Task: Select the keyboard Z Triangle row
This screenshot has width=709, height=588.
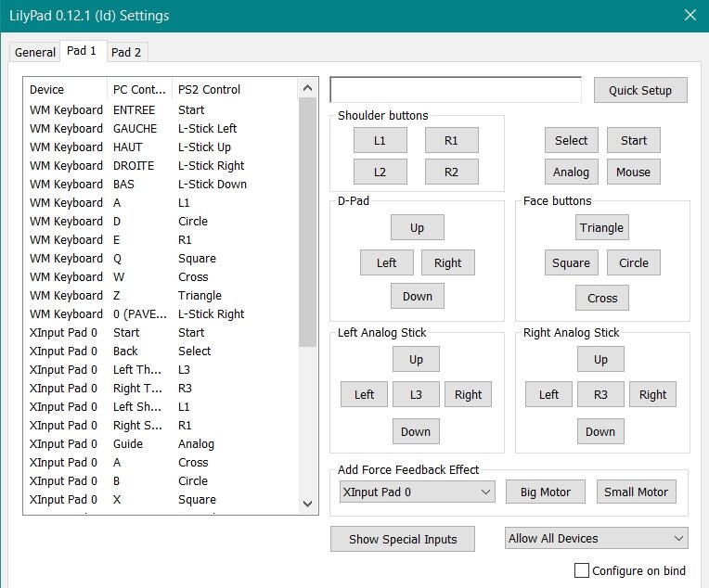Action: (x=161, y=295)
